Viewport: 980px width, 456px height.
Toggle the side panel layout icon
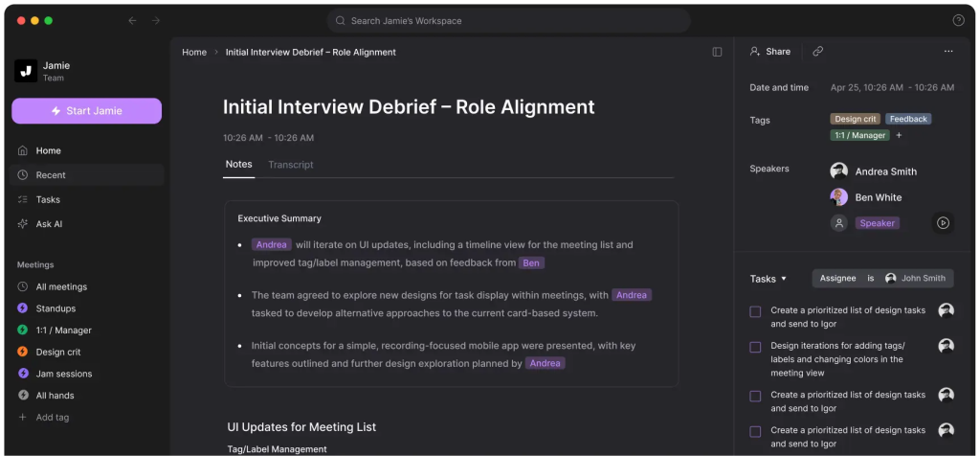tap(717, 52)
